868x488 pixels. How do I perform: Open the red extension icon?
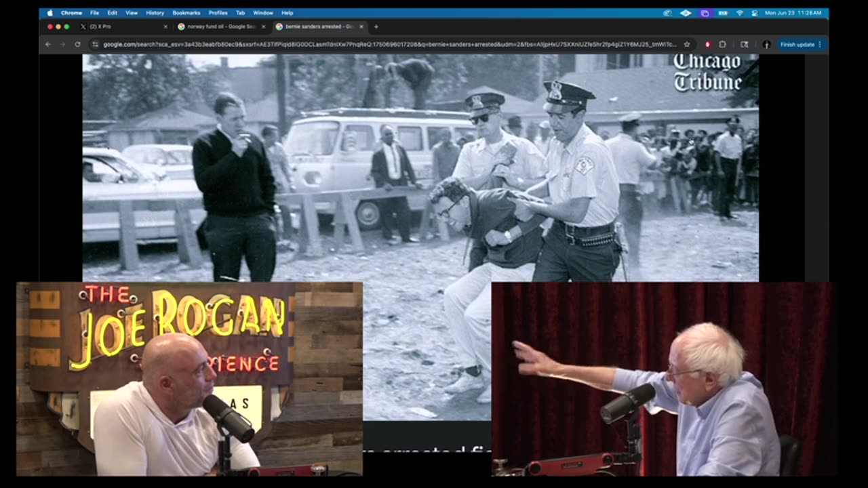tap(707, 44)
